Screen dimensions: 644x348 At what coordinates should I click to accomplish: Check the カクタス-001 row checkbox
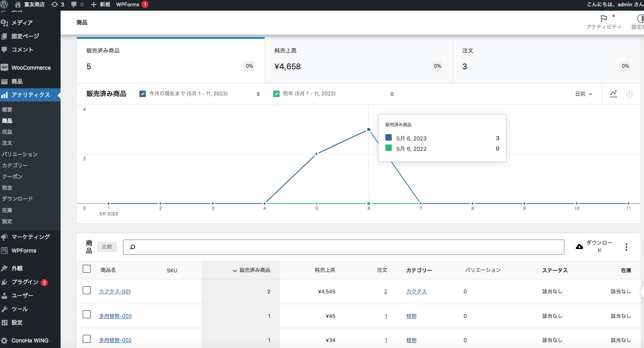pos(87,291)
